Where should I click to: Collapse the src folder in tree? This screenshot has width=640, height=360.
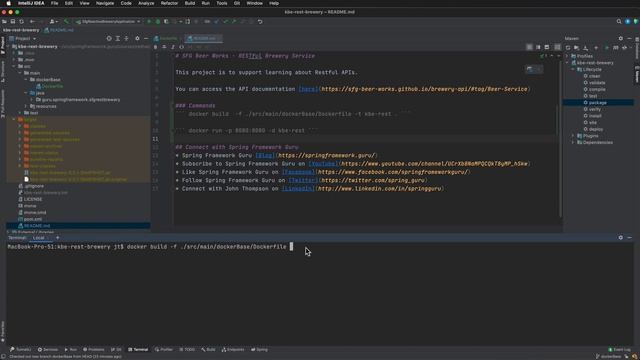14,66
